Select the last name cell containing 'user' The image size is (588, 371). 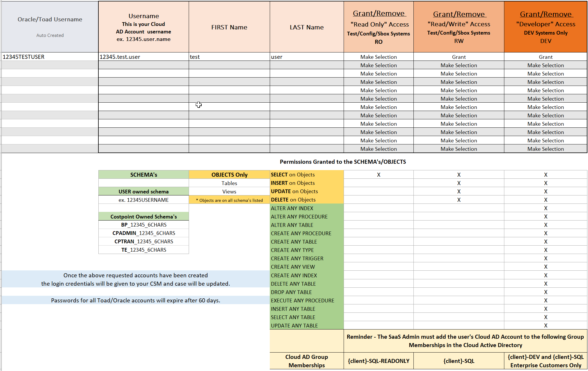pyautogui.click(x=306, y=57)
